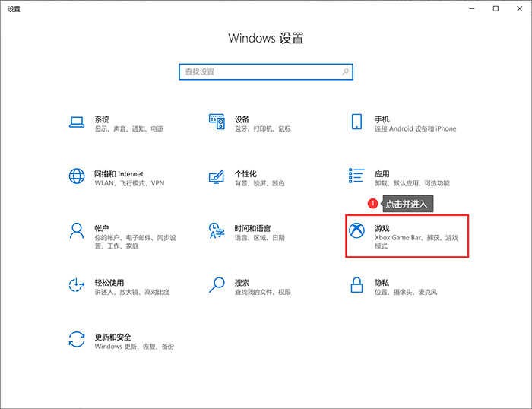This screenshot has height=409, width=532.
Task: Click the 位置、摄像头、麦克风 description
Action: (406, 292)
